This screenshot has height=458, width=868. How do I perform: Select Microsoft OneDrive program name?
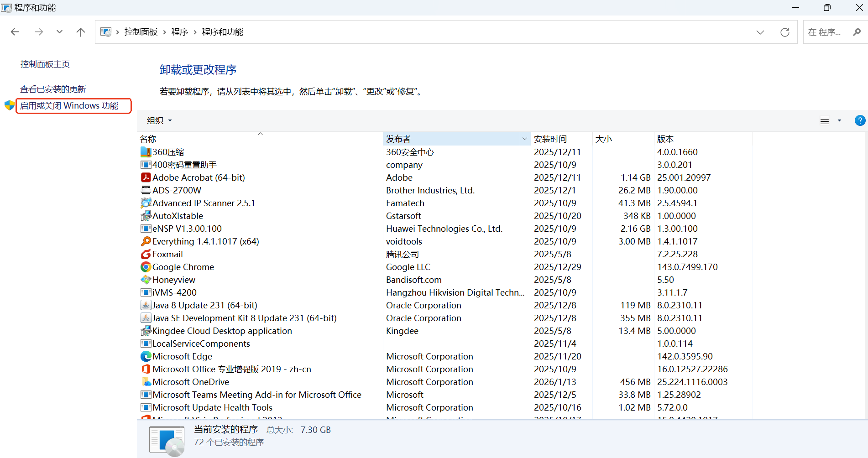pyautogui.click(x=191, y=382)
